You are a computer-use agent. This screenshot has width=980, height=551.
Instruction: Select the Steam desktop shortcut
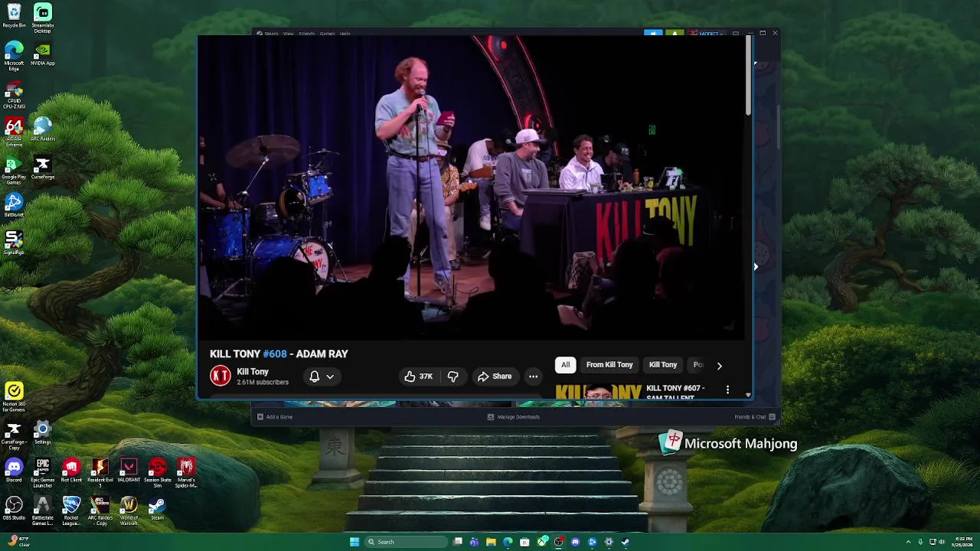158,508
